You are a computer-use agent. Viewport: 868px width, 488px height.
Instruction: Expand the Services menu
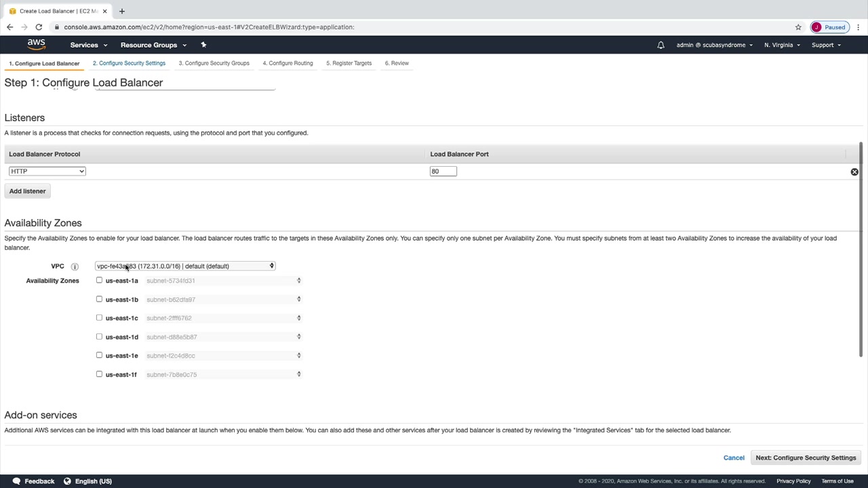(x=89, y=45)
